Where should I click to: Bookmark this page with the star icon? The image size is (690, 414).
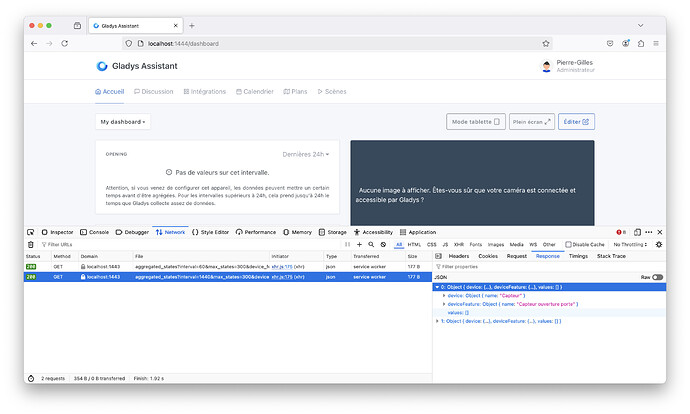click(546, 44)
